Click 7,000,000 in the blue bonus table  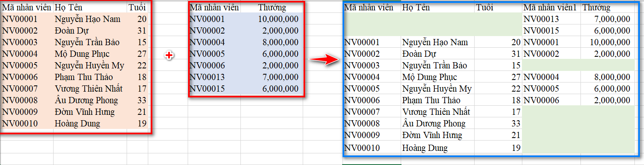click(280, 77)
